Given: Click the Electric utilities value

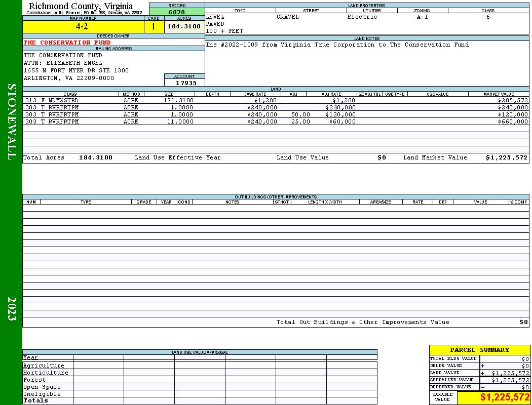Looking at the screenshot, I should (x=362, y=17).
